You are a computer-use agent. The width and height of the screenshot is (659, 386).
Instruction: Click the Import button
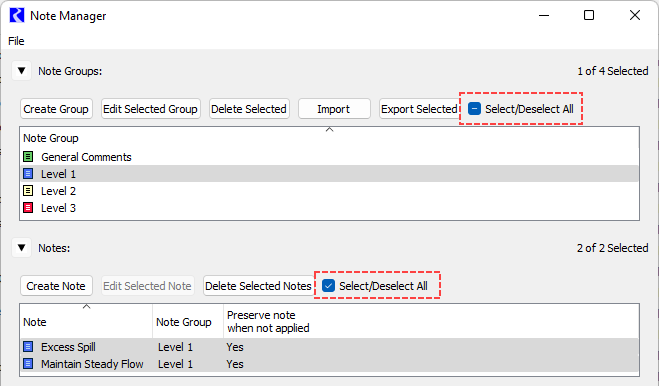tap(334, 109)
